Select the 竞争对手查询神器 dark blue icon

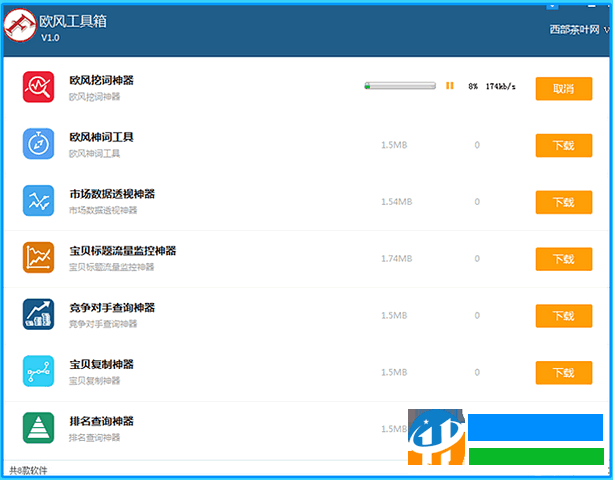click(38, 314)
